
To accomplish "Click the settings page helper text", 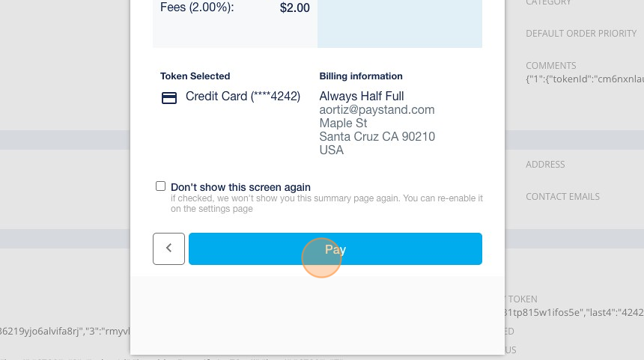I will 326,203.
